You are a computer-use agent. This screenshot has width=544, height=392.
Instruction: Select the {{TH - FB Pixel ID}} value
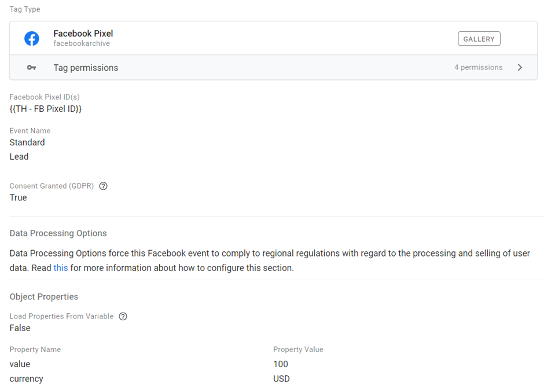[46, 109]
